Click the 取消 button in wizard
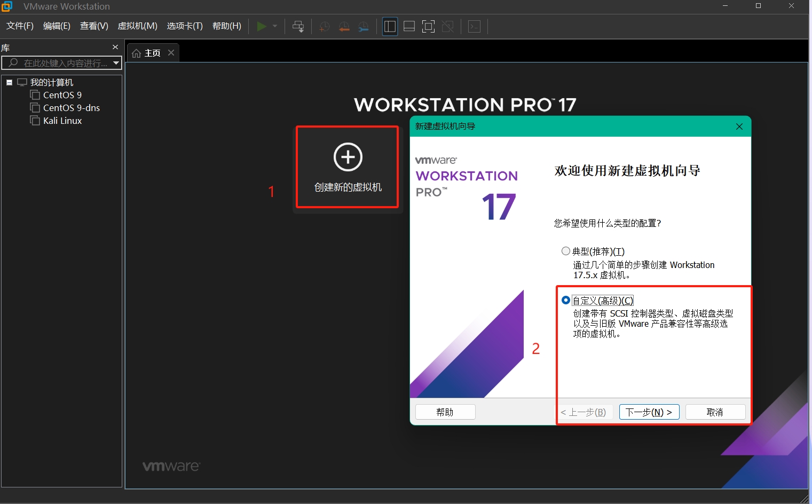Screen dimensions: 812x504 (715, 412)
